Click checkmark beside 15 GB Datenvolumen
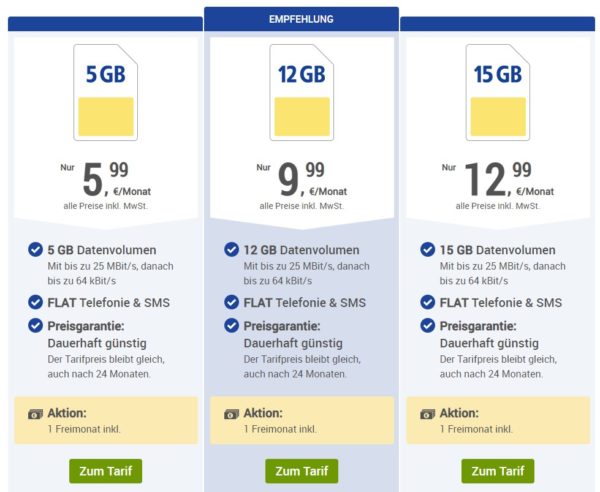Image resolution: width=600 pixels, height=492 pixels. click(427, 250)
